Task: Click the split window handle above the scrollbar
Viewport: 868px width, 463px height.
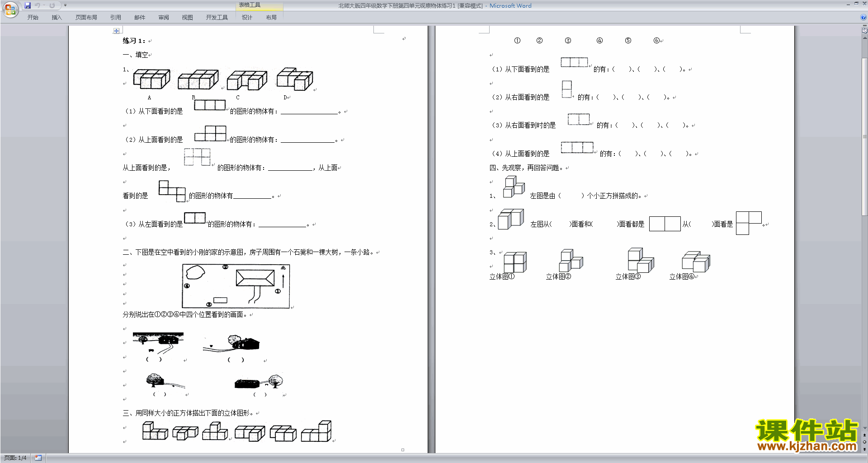Action: click(864, 26)
